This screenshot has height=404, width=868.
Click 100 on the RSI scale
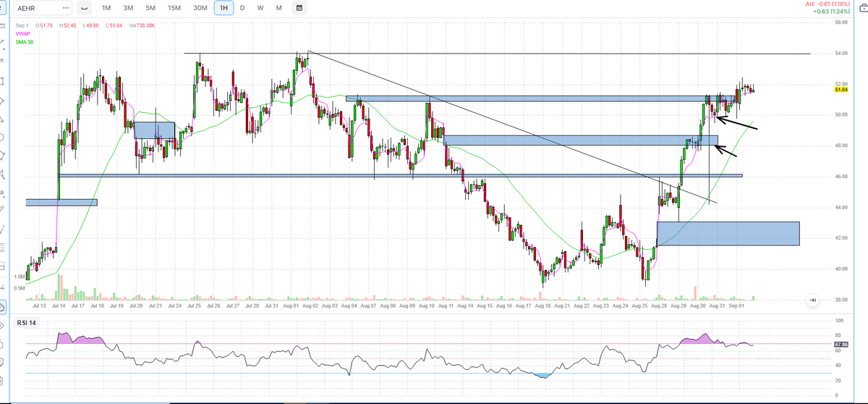(x=839, y=320)
